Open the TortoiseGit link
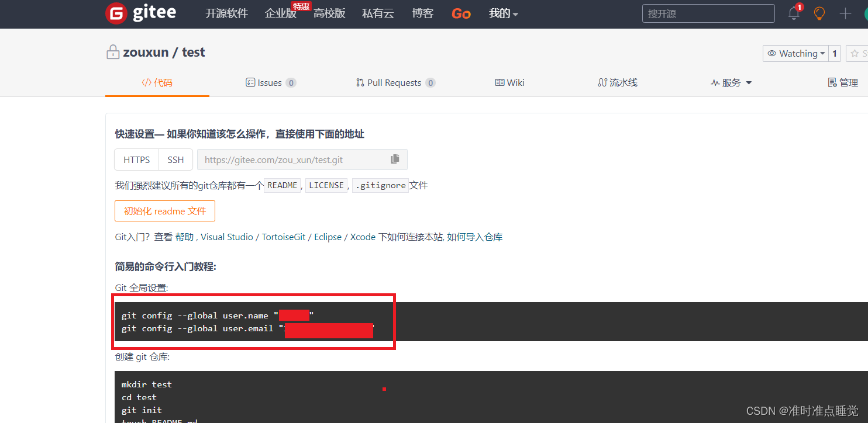 pos(285,237)
